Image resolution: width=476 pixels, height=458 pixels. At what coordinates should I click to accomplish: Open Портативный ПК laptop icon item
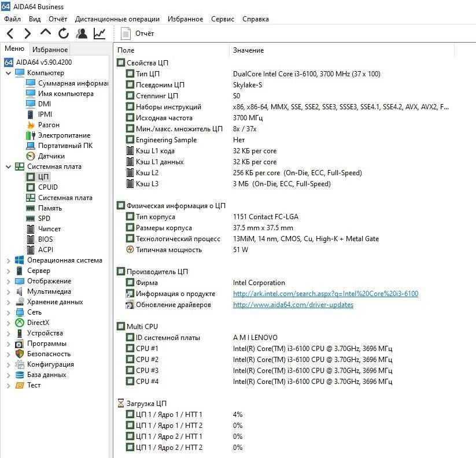click(x=60, y=146)
